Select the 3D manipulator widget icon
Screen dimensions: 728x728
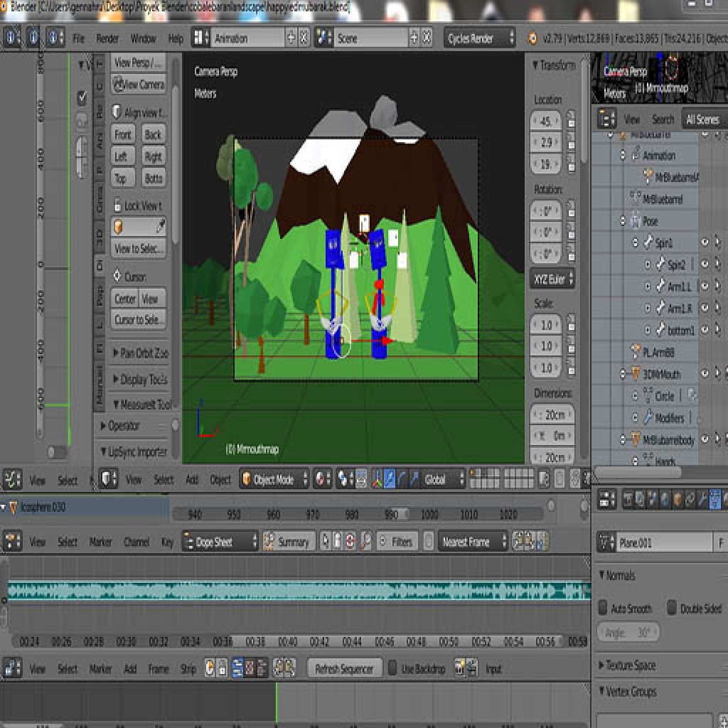[376, 480]
